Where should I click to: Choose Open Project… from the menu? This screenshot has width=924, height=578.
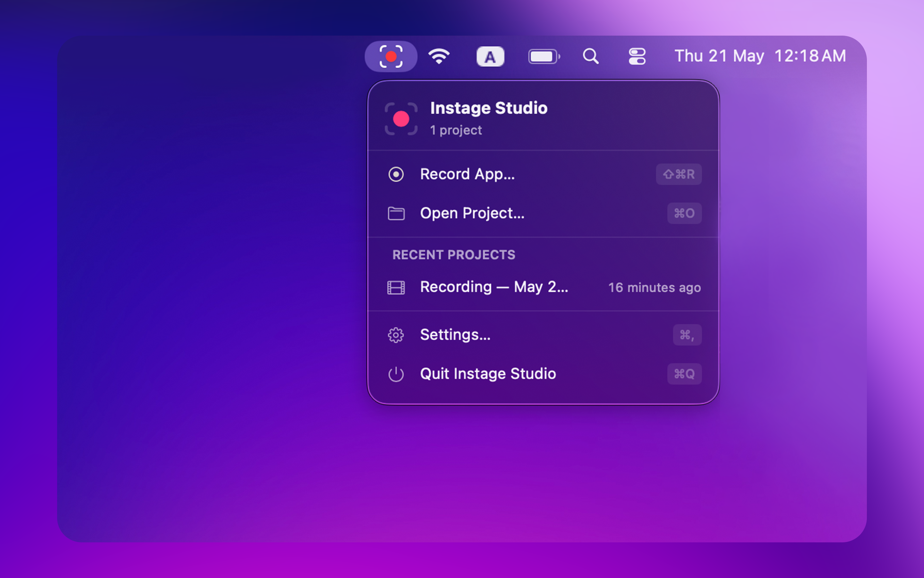coord(543,213)
